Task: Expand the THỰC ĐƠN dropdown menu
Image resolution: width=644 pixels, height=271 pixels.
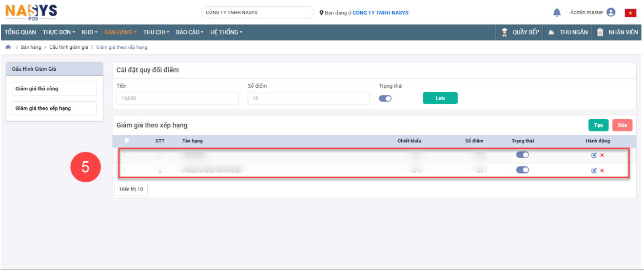Action: click(58, 32)
